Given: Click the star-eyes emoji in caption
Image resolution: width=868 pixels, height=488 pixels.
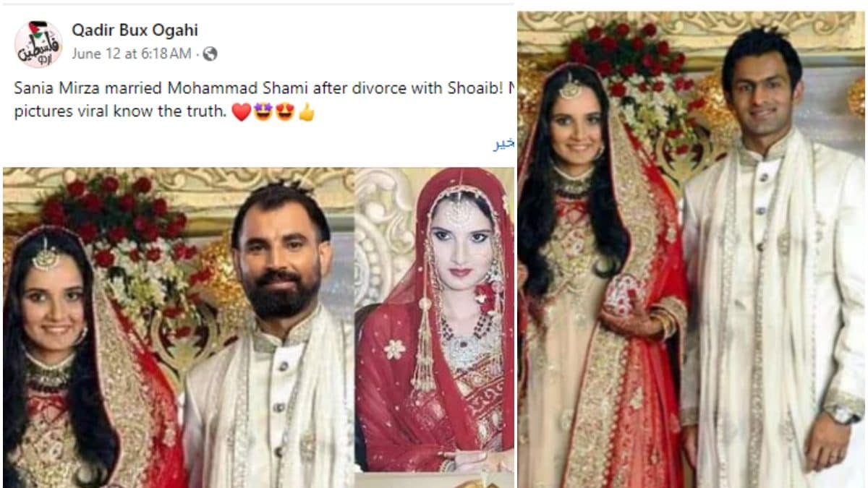Looking at the screenshot, I should (263, 113).
